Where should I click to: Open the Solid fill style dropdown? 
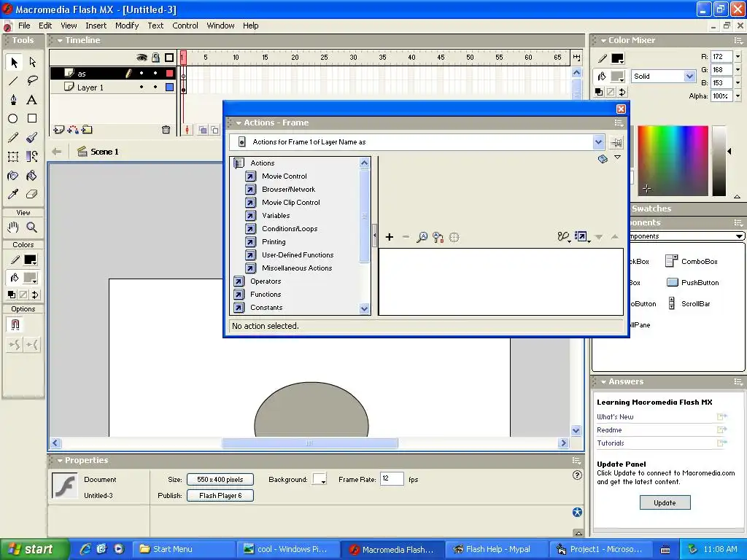689,76
